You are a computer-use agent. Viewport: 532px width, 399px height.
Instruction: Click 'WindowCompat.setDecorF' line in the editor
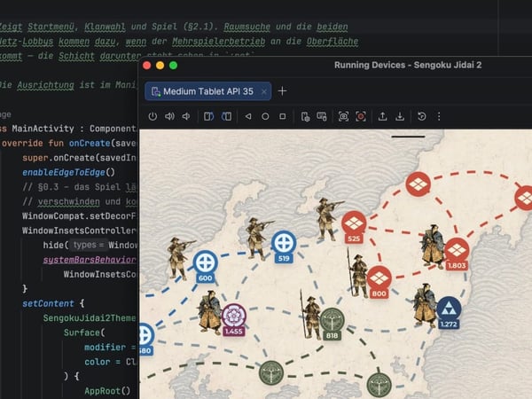pos(79,216)
